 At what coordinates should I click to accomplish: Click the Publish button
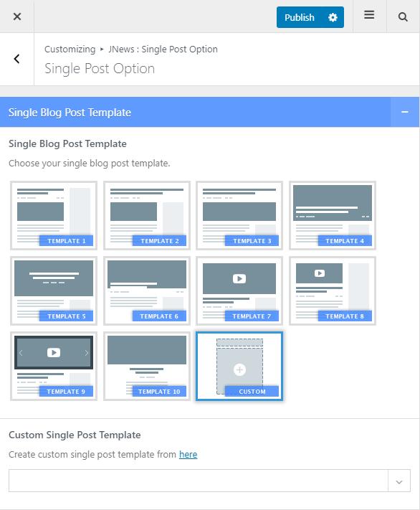(x=300, y=17)
